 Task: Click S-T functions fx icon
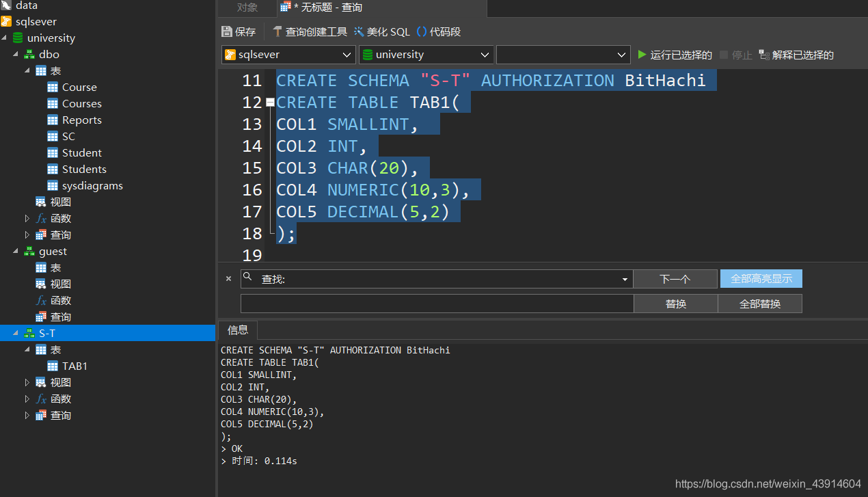(41, 399)
